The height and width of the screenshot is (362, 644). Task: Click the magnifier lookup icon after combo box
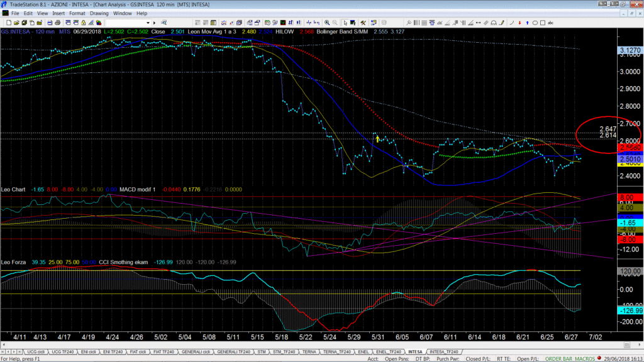pos(164,23)
